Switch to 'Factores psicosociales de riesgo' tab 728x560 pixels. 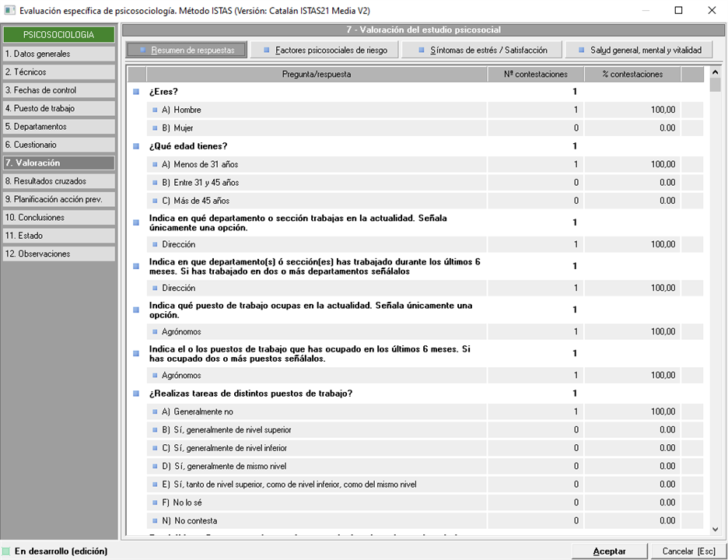click(x=330, y=50)
